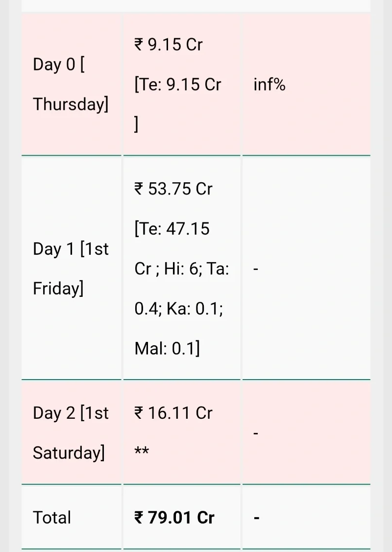Select the Day 1 1st Friday label
392x552 pixels.
(71, 268)
